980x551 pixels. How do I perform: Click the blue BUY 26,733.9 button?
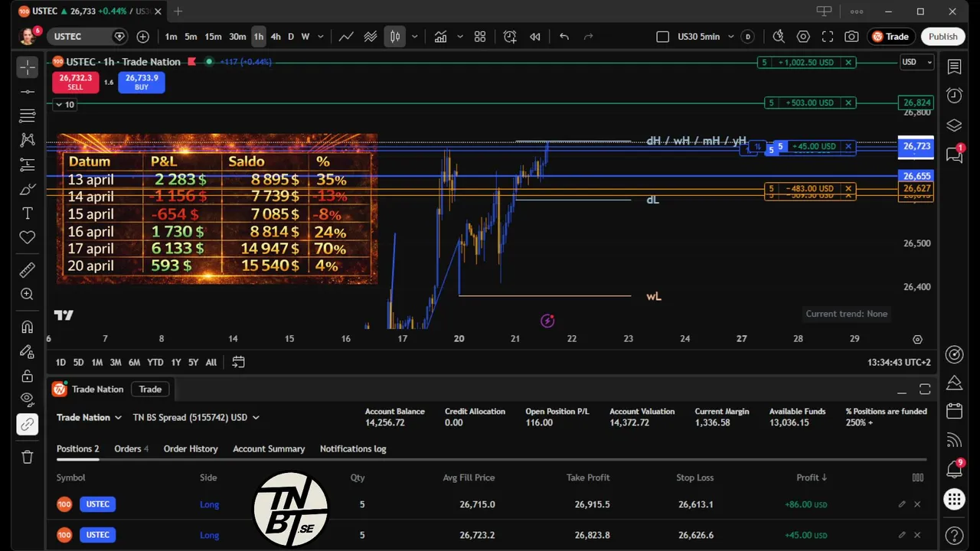(142, 82)
